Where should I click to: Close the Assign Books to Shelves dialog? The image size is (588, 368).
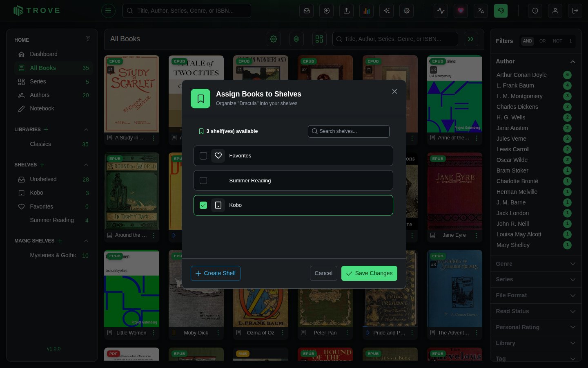pos(394,92)
